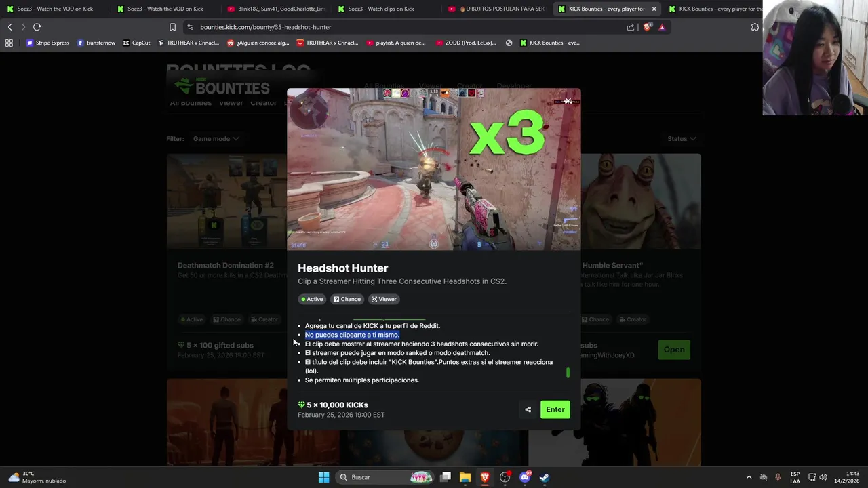Bookmark this page with the address bar icon
This screenshot has height=488, width=868.
click(172, 27)
